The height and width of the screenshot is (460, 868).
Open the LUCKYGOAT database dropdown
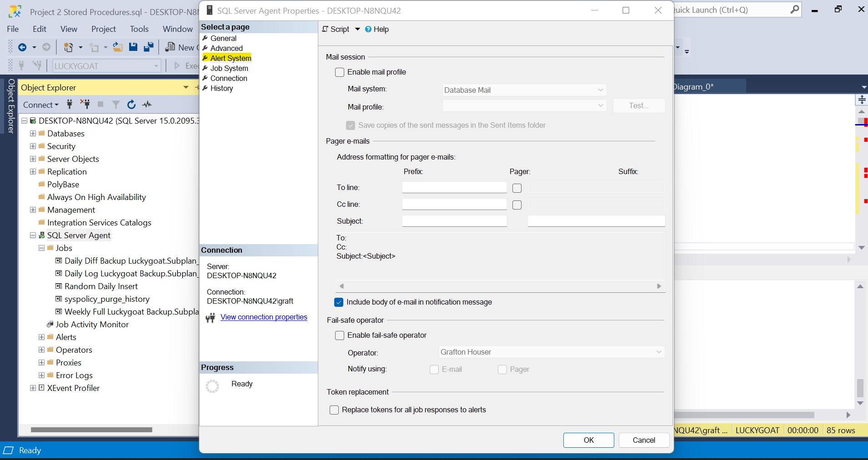click(156, 66)
